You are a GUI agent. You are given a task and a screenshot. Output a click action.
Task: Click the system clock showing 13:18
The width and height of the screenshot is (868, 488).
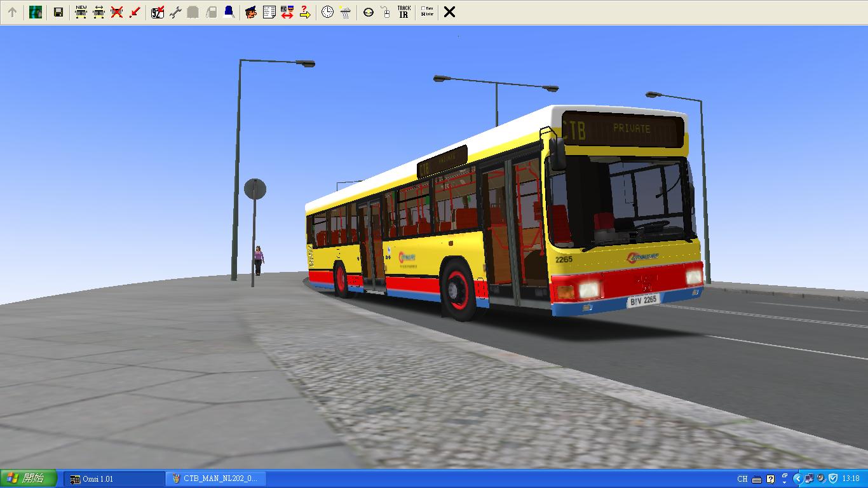[x=851, y=478]
